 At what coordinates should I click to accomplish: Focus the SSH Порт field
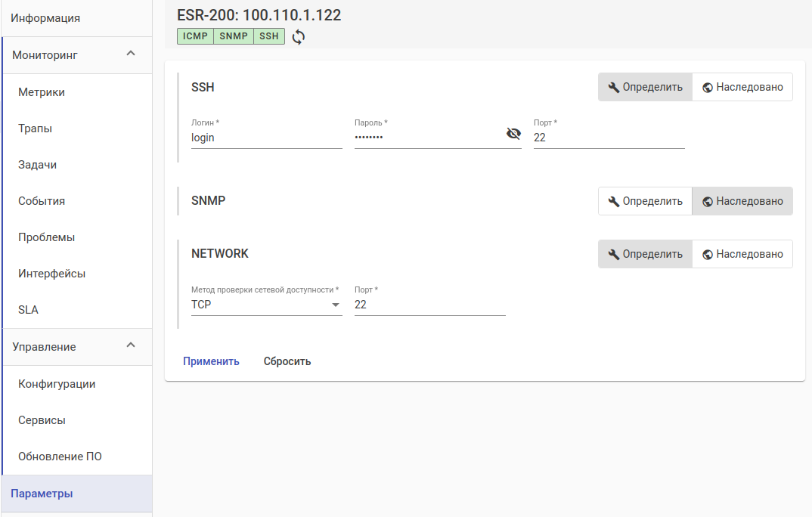[609, 138]
